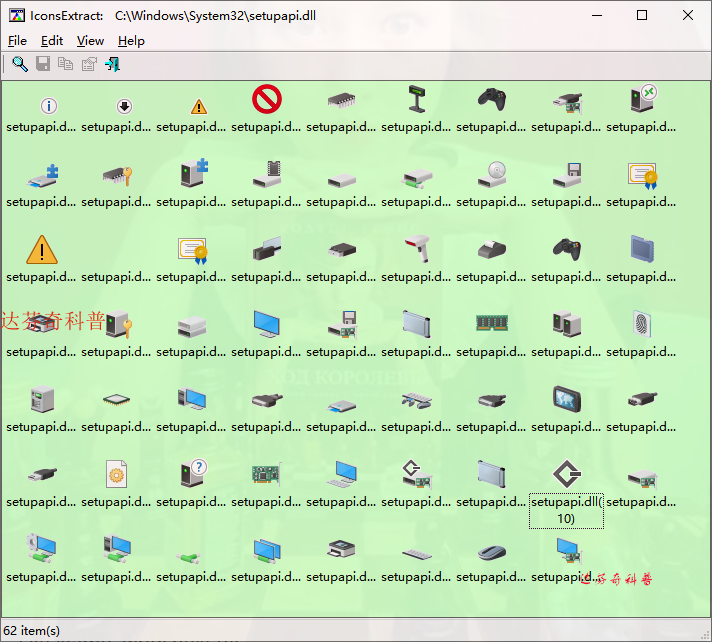Select the certificate icon in third row

click(193, 251)
